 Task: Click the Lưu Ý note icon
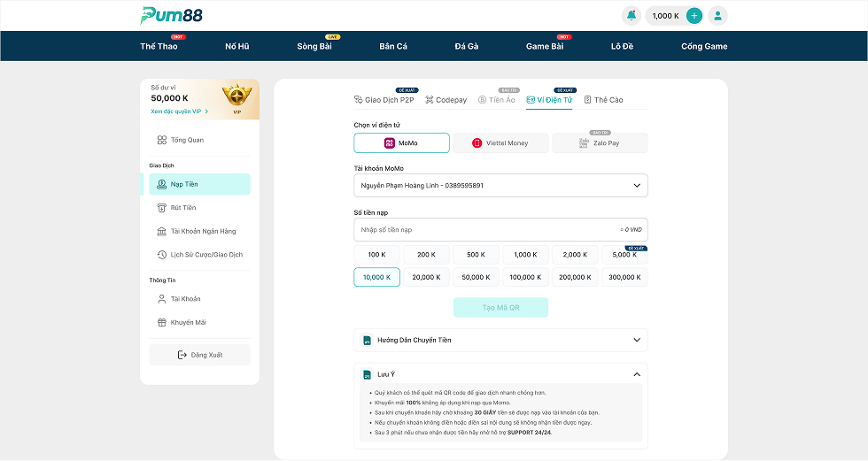(x=367, y=375)
